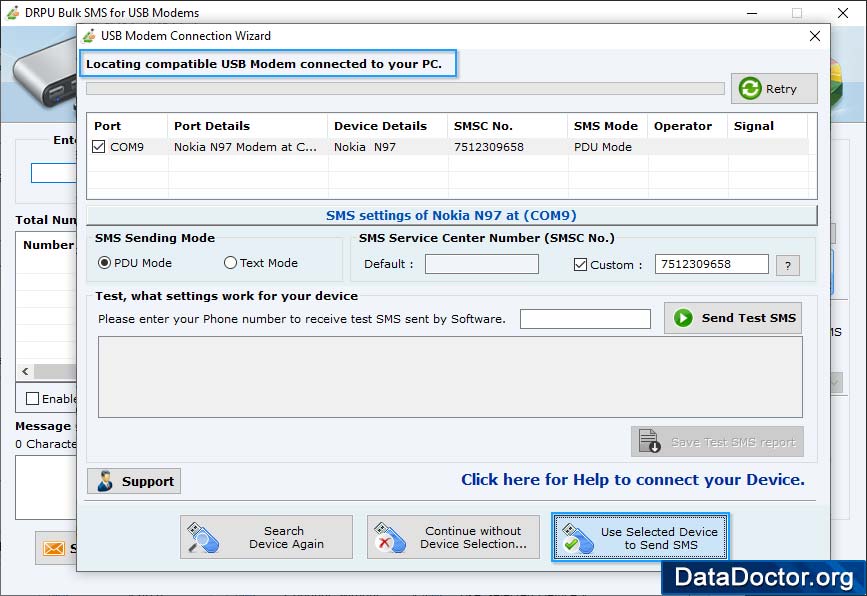Image resolution: width=867 pixels, height=596 pixels.
Task: Click the Support button
Action: (x=134, y=481)
